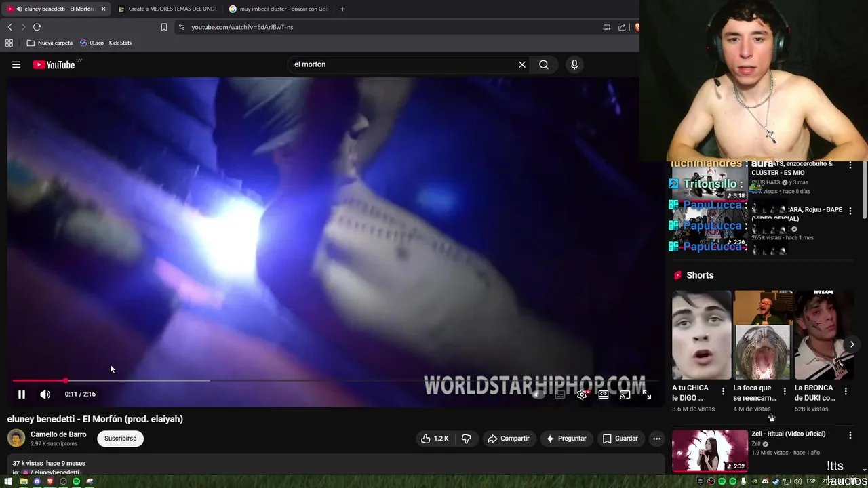Open options for 'BAPE' video
Image resolution: width=868 pixels, height=488 pixels.
tap(850, 211)
